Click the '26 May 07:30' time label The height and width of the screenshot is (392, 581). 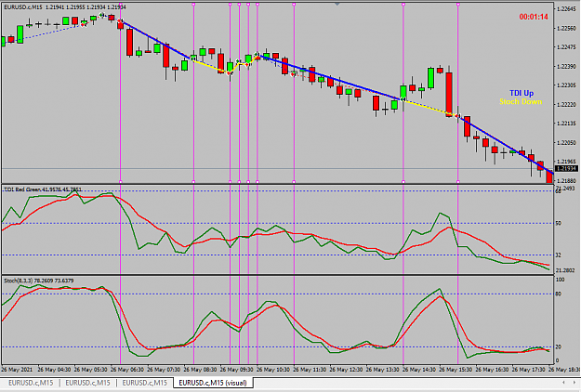164,370
